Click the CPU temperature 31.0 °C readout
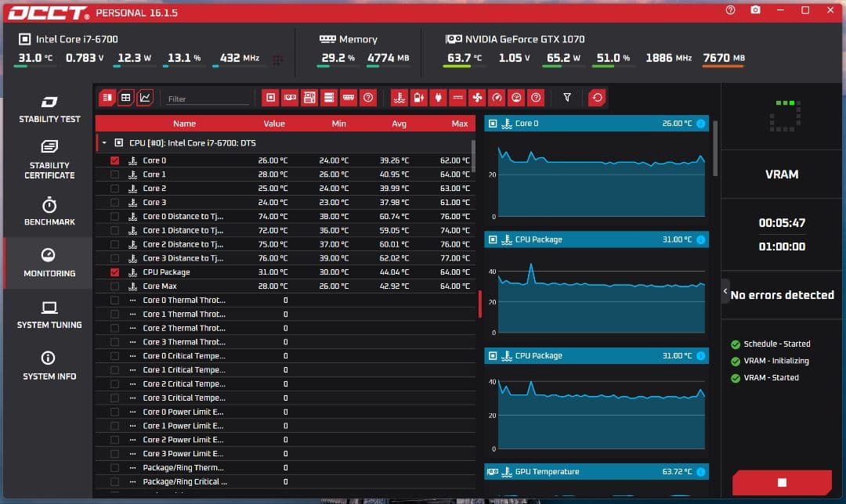The width and height of the screenshot is (846, 504). click(35, 58)
